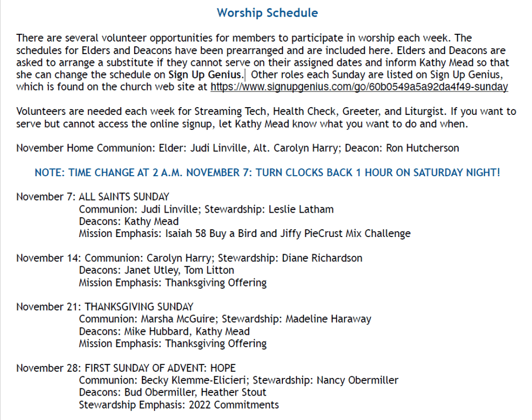This screenshot has width=532, height=420.
Task: Click the Mike Hubbard deacons line
Action: [164, 331]
